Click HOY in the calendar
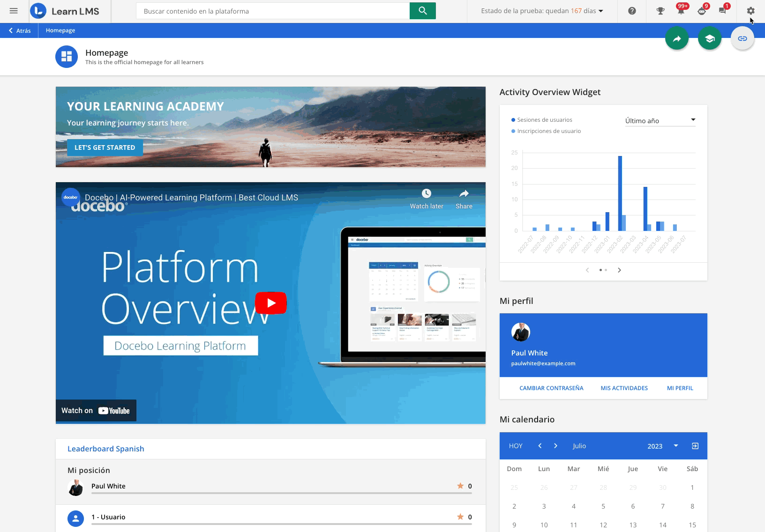 516,446
